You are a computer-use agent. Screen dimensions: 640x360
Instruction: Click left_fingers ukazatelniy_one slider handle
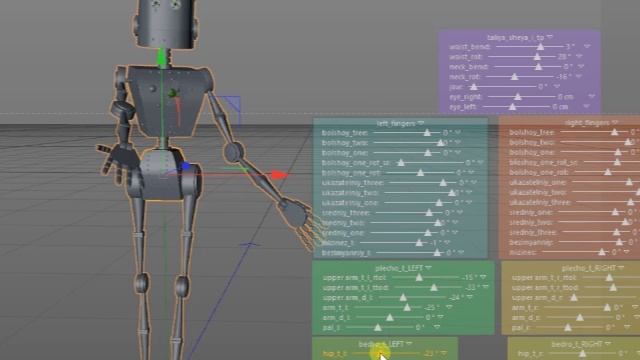point(439,202)
